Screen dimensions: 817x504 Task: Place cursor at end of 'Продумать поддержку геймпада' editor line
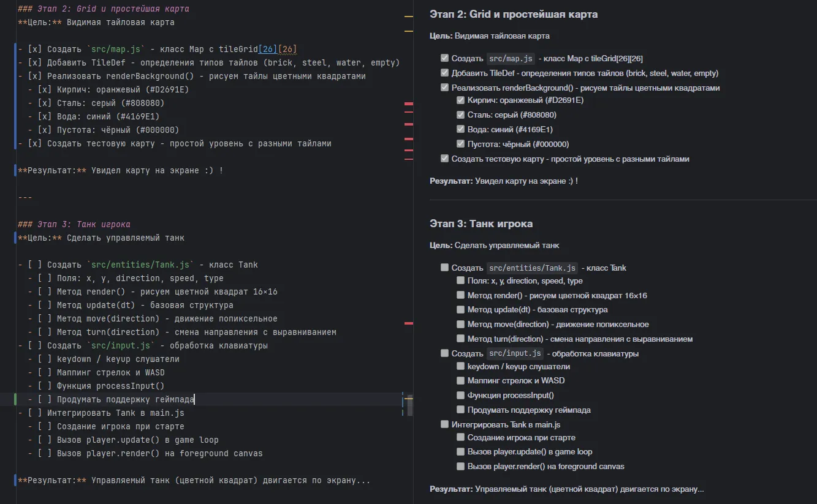[195, 399]
